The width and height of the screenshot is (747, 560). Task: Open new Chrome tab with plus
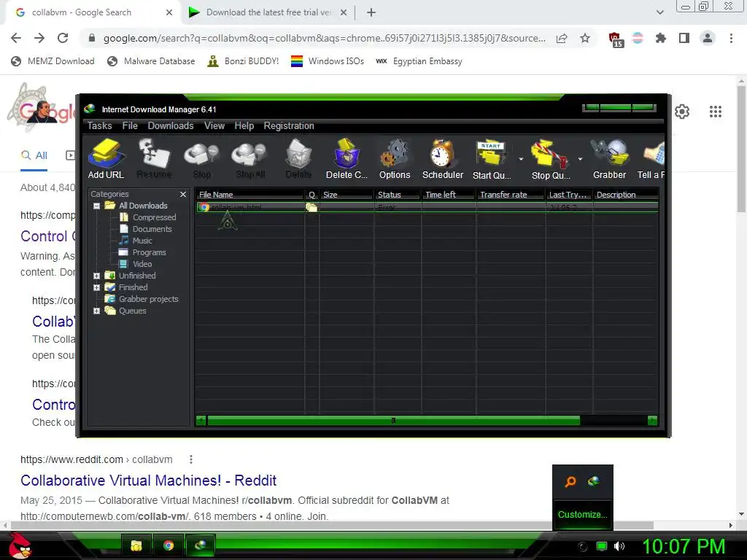tap(371, 12)
